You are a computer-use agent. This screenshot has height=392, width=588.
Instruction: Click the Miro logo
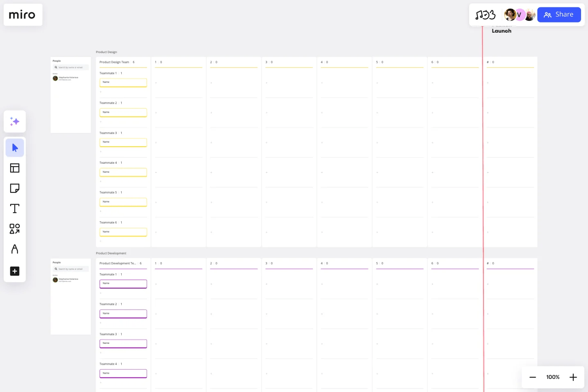pyautogui.click(x=22, y=14)
